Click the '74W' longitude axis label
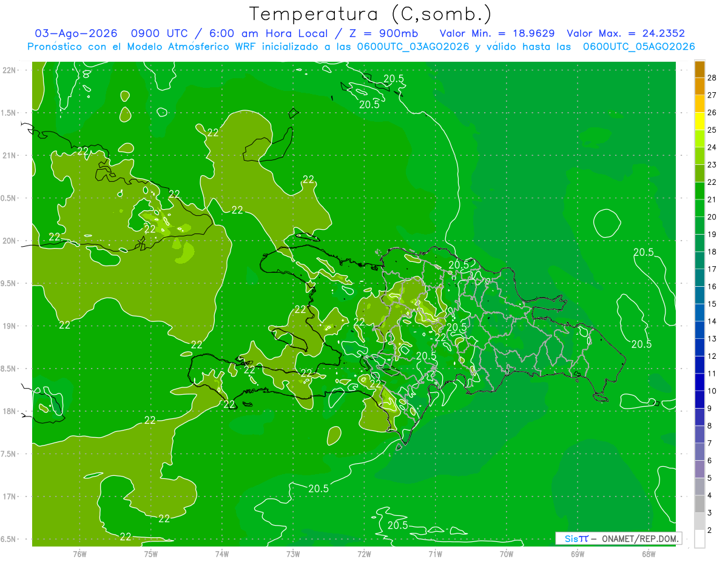Viewport: 728px width, 562px height. (x=222, y=554)
